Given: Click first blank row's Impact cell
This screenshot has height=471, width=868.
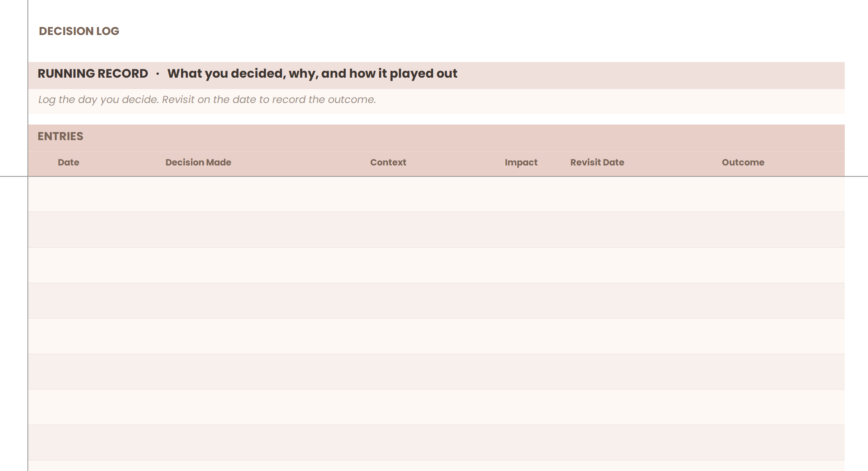Looking at the screenshot, I should 521,194.
